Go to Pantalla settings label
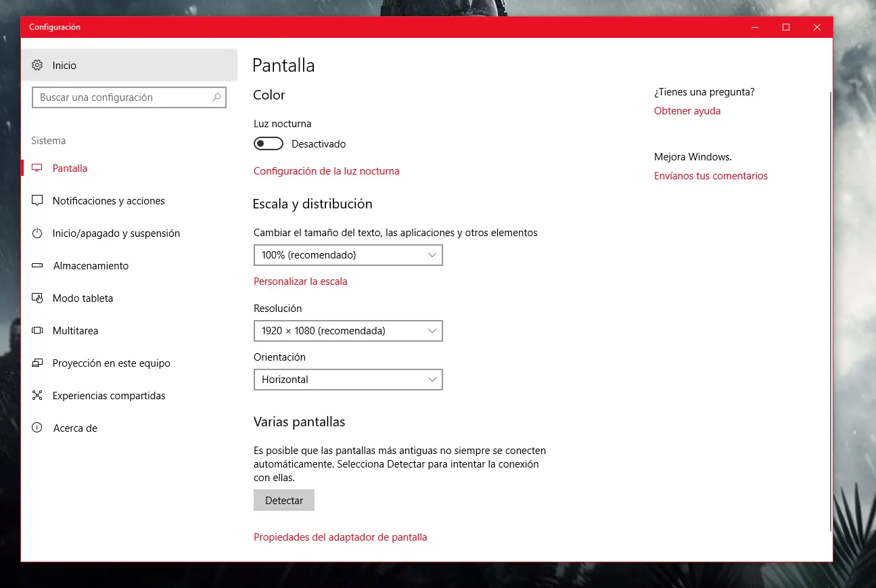Viewport: 876px width, 588px height. click(x=70, y=168)
